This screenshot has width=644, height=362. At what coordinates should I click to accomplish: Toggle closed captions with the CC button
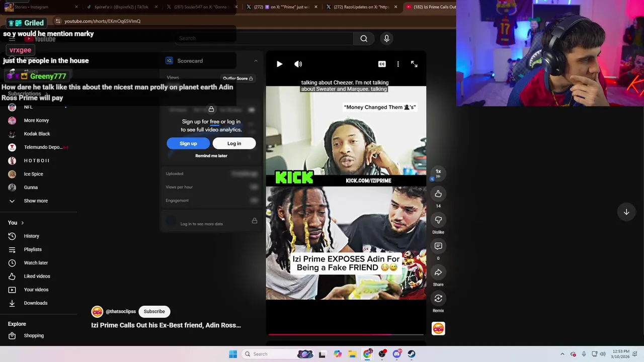382,64
